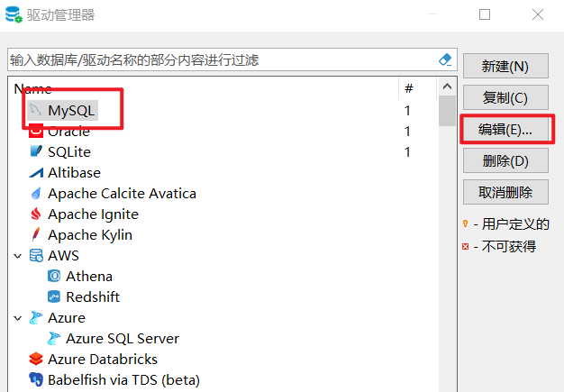Image resolution: width=564 pixels, height=392 pixels.
Task: Close the 驱动管理器 window
Action: 538,14
